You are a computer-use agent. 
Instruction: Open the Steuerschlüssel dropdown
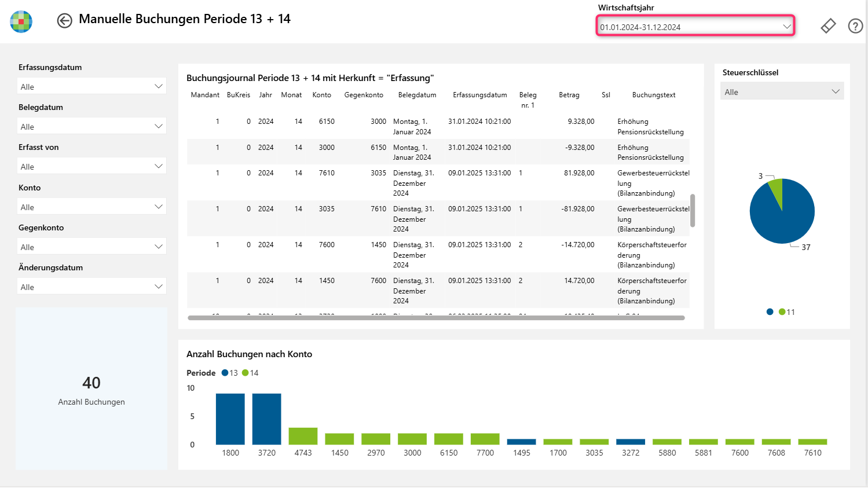point(782,91)
